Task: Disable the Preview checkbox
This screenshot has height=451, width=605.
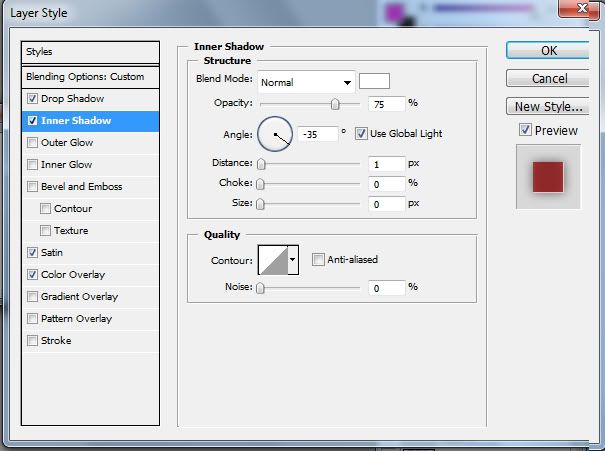Action: (525, 131)
